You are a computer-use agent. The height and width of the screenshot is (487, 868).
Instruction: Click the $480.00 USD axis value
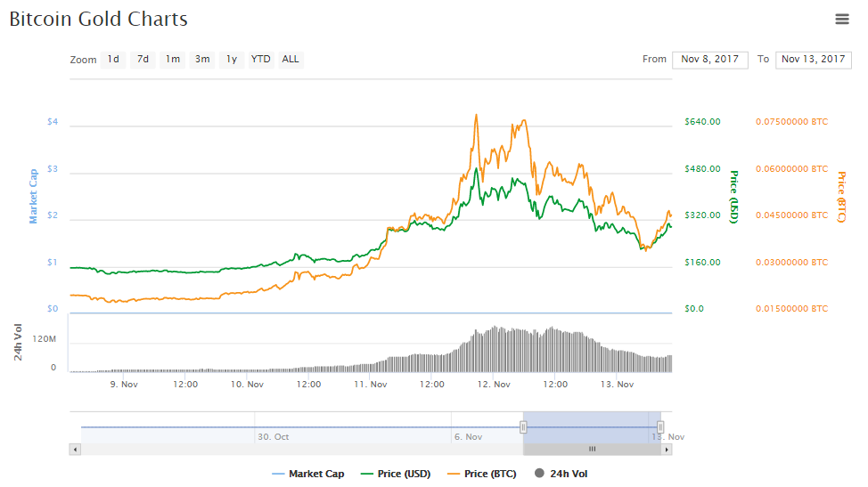[x=702, y=168]
